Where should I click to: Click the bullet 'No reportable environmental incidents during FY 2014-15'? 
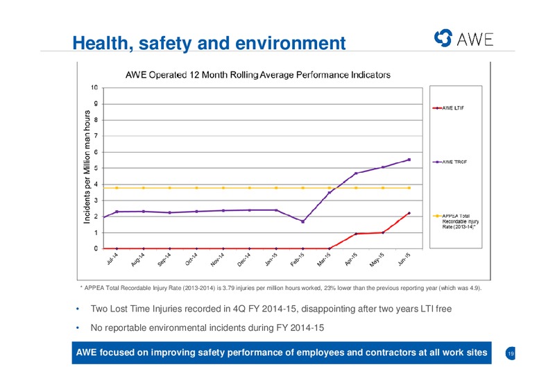207,328
